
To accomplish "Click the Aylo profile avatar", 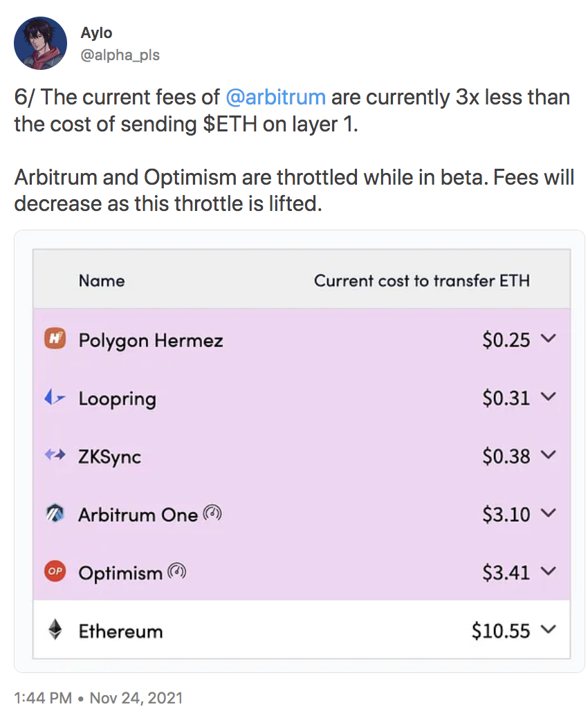I will pos(41,44).
